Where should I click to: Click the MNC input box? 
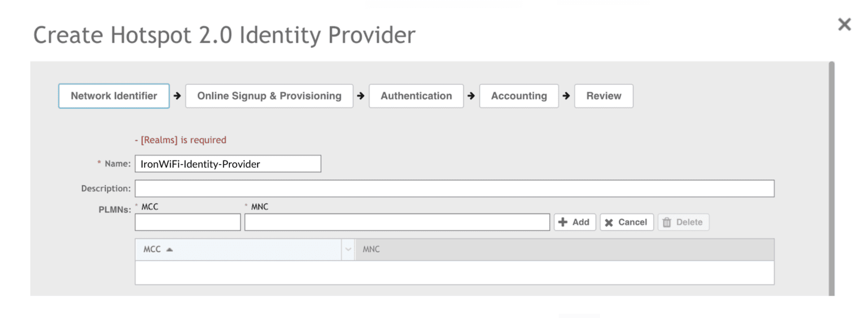397,222
